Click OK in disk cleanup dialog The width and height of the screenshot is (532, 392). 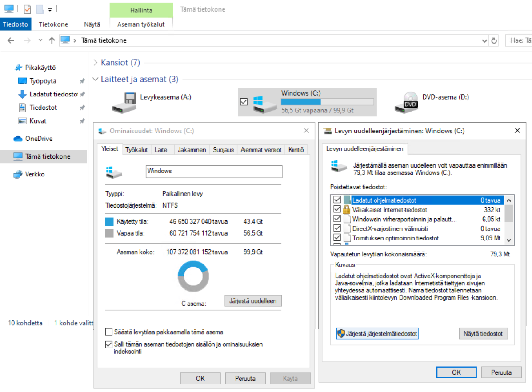(x=456, y=372)
